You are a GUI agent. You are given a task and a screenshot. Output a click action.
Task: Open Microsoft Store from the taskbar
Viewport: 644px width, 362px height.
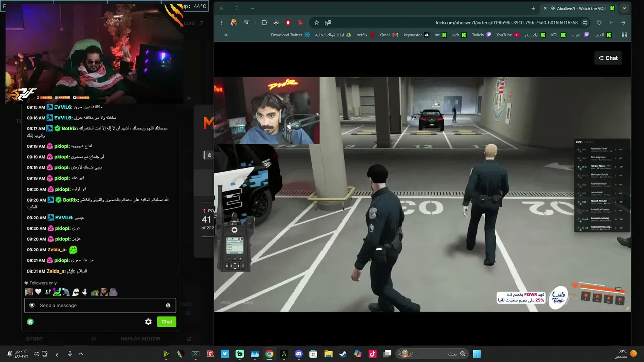(313, 354)
